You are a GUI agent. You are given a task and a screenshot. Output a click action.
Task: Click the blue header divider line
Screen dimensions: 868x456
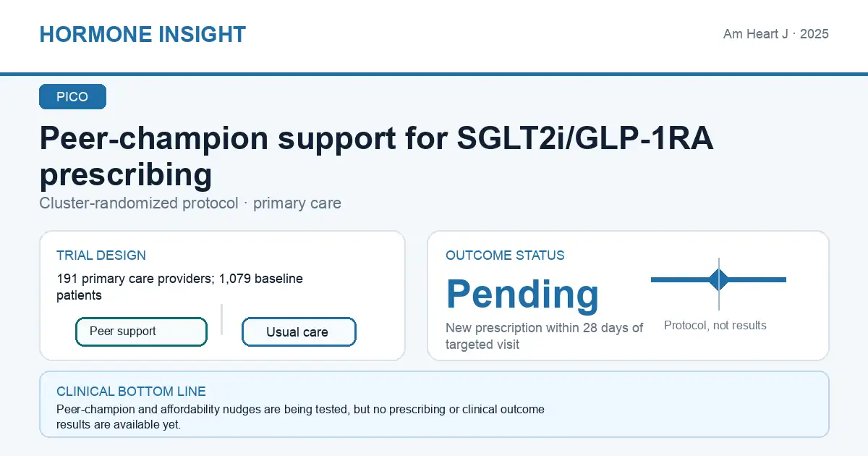click(434, 74)
